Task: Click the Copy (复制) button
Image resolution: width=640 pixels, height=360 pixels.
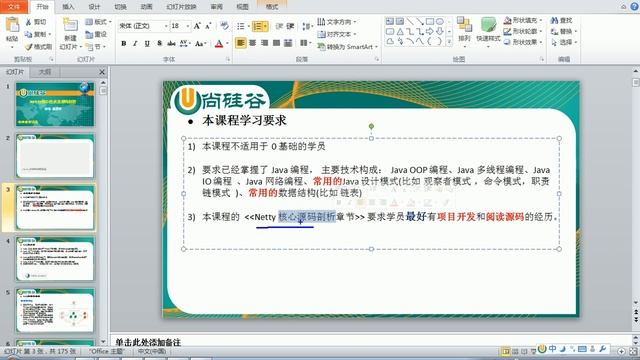Action: 38,35
